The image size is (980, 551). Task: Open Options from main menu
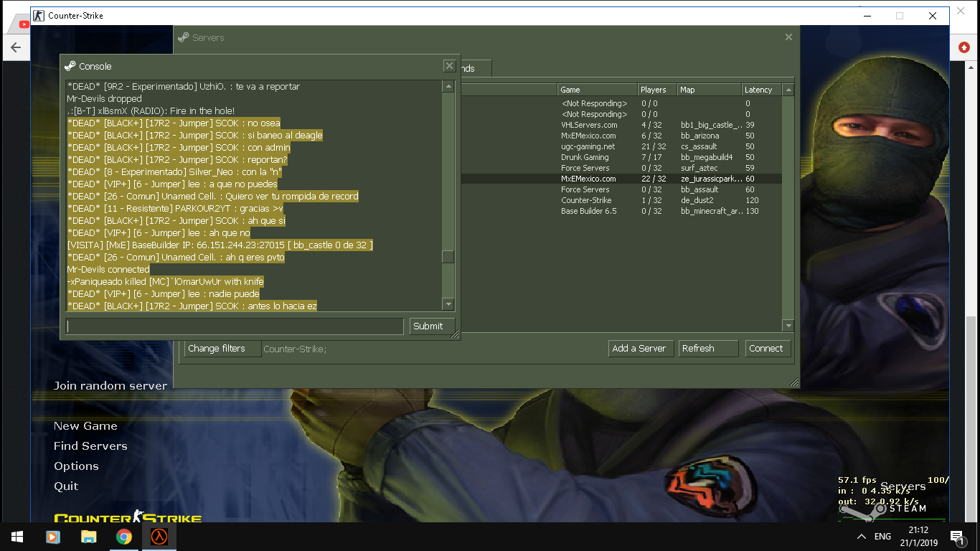pos(76,466)
